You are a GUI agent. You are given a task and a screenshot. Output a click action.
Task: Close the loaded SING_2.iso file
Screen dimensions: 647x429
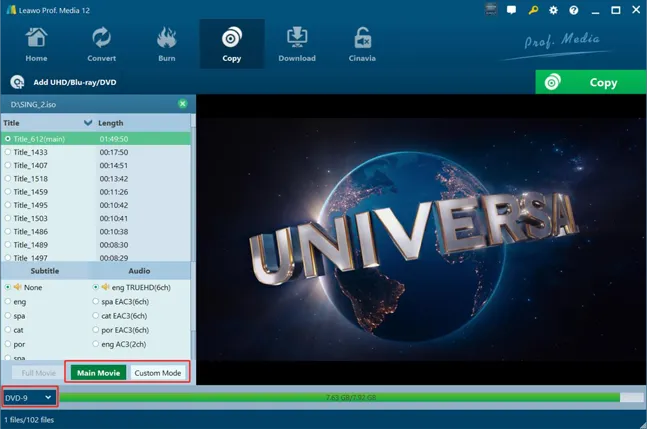182,104
